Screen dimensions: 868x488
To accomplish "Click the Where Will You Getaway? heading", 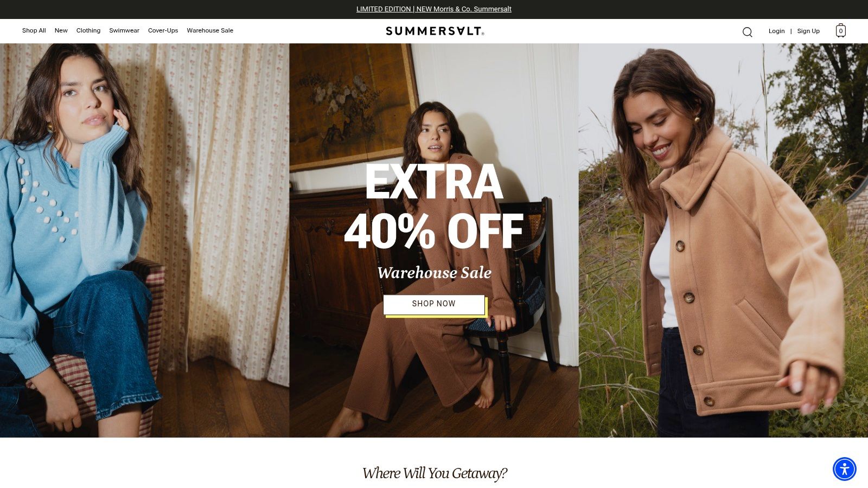I will 435,473.
